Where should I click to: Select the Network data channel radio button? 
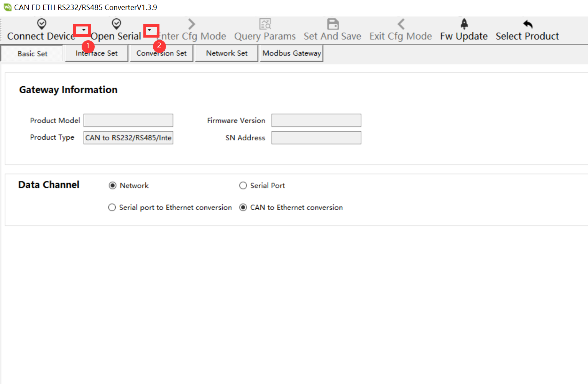(x=113, y=186)
